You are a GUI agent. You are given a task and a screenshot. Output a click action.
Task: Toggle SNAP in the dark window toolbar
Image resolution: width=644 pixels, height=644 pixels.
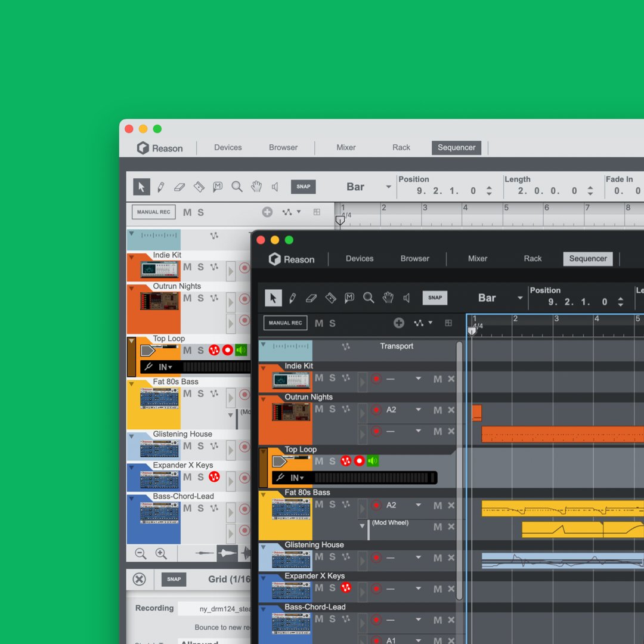(x=435, y=298)
